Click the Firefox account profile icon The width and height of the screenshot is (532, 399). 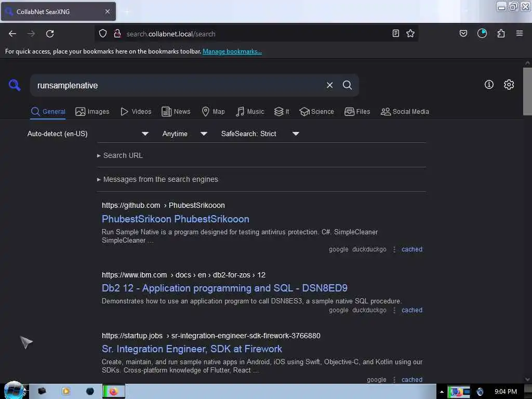point(482,33)
